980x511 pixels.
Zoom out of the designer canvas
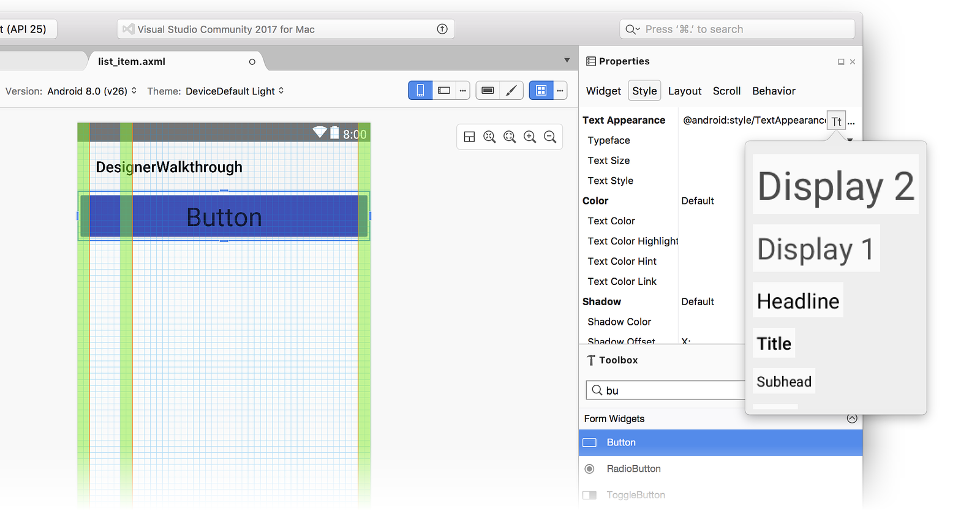550,137
